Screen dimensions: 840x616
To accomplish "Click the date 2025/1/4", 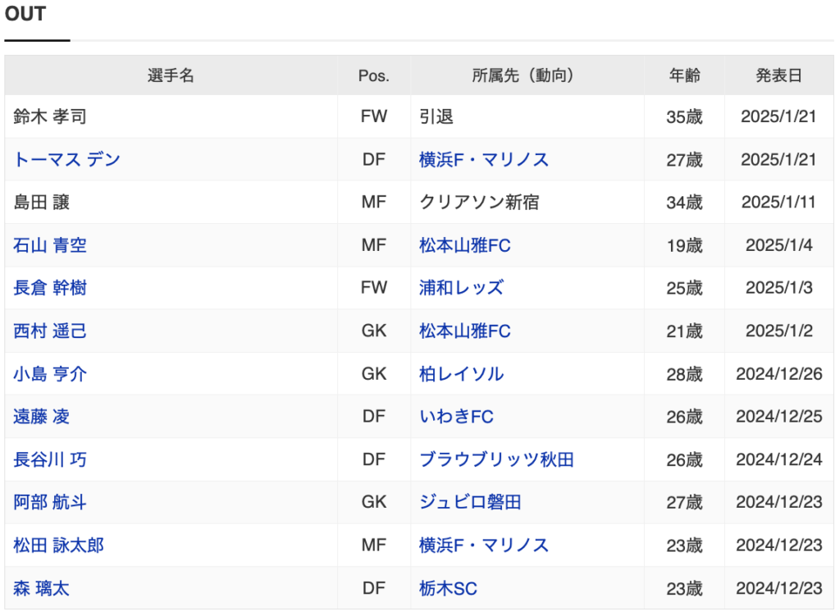I will click(779, 245).
